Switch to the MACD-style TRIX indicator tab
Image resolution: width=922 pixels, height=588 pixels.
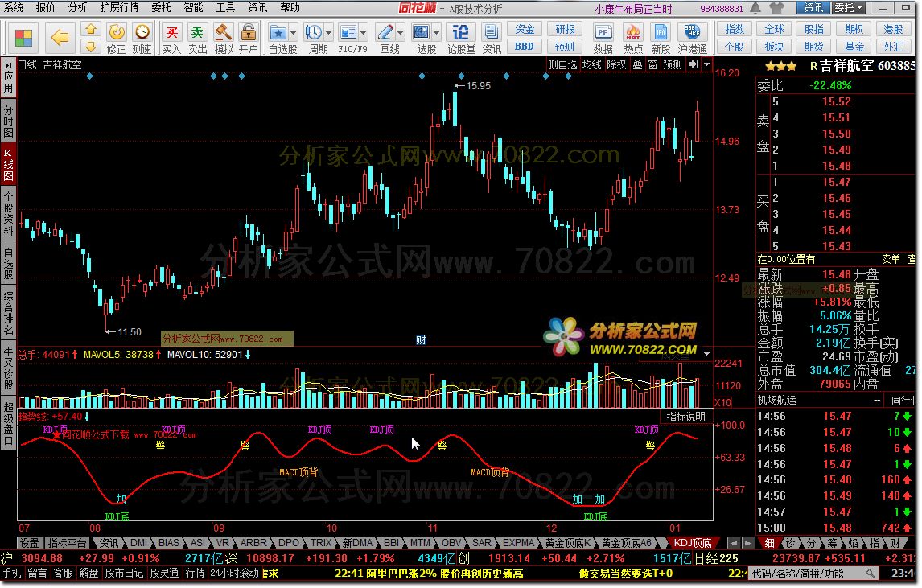[x=321, y=543]
